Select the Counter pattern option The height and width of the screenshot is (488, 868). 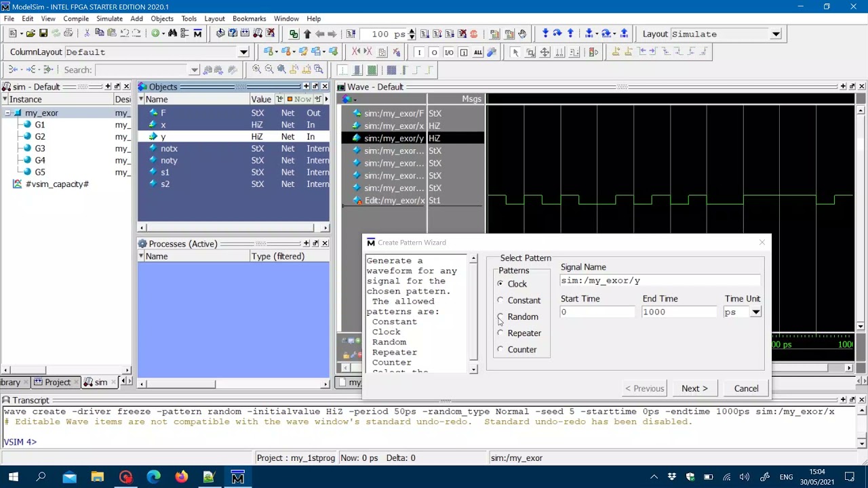coord(500,349)
